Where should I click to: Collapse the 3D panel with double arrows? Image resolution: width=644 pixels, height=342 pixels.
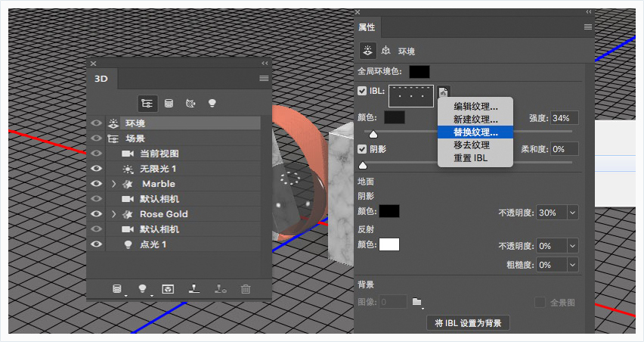(265, 64)
